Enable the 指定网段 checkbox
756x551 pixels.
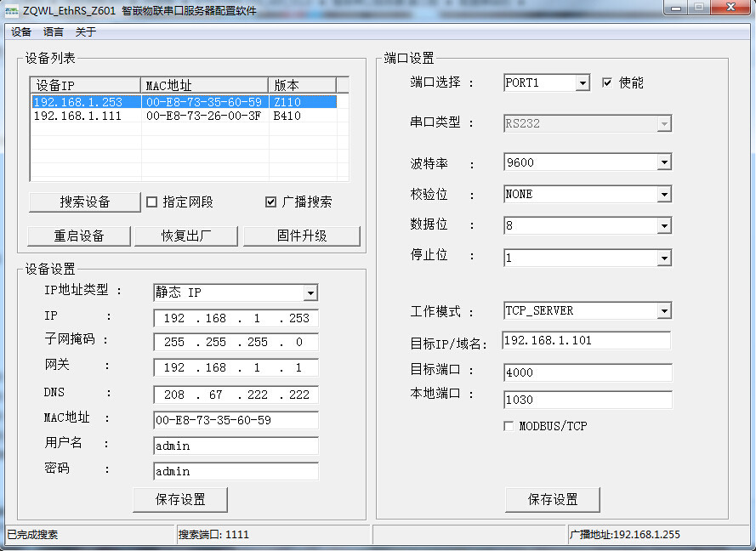pyautogui.click(x=152, y=202)
